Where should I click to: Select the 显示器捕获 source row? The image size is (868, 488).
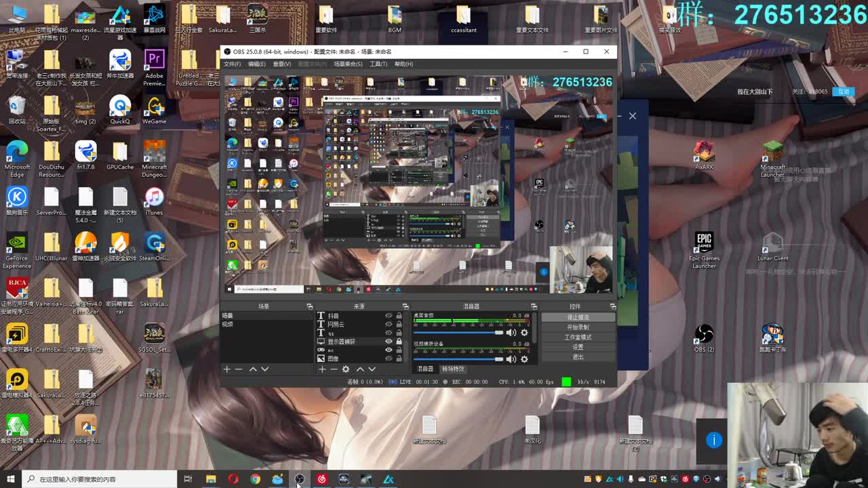[x=360, y=342]
